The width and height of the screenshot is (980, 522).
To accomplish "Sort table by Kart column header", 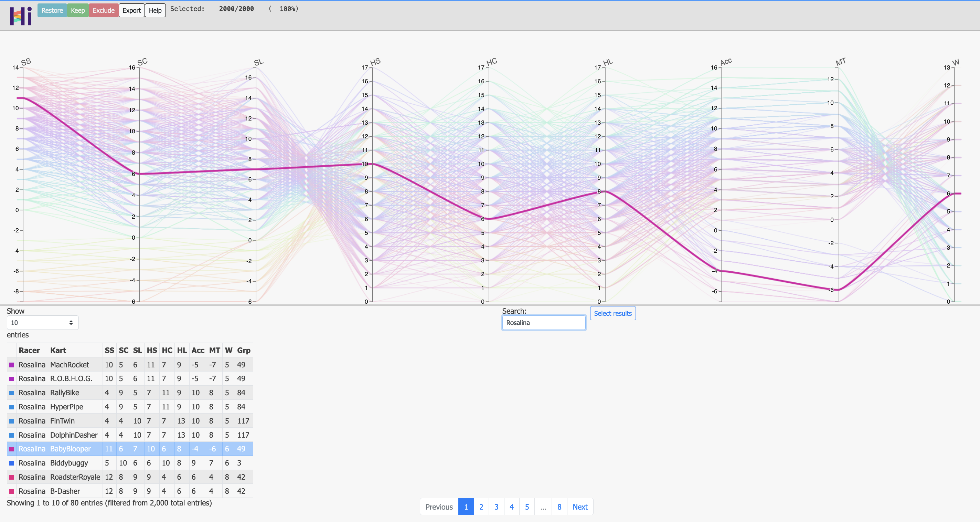I will click(58, 350).
